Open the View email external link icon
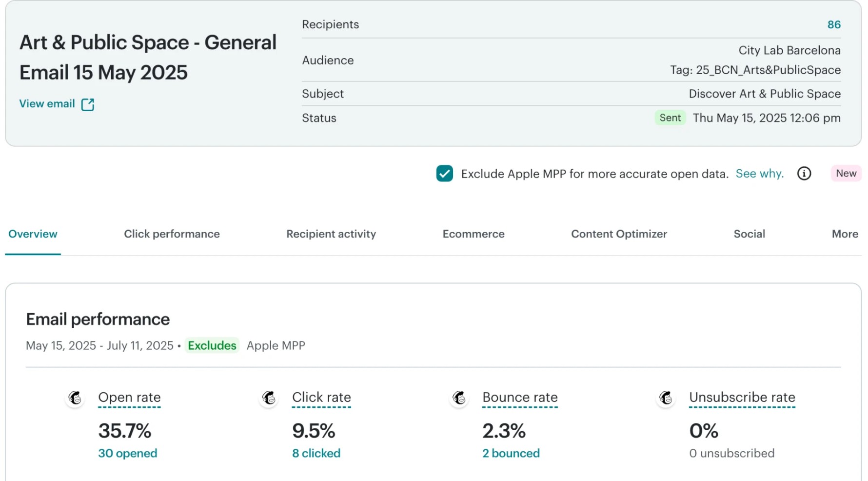Viewport: 868px width, 481px height. 88,104
